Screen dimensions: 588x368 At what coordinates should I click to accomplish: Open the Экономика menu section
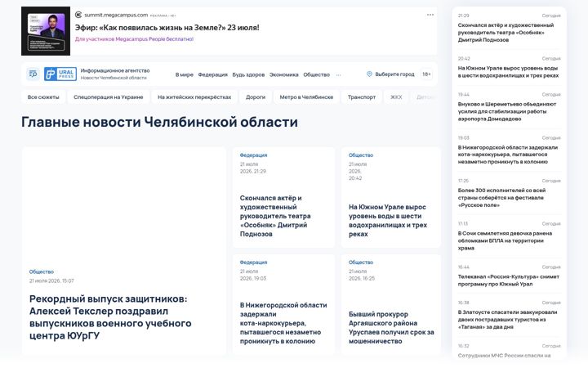(284, 74)
